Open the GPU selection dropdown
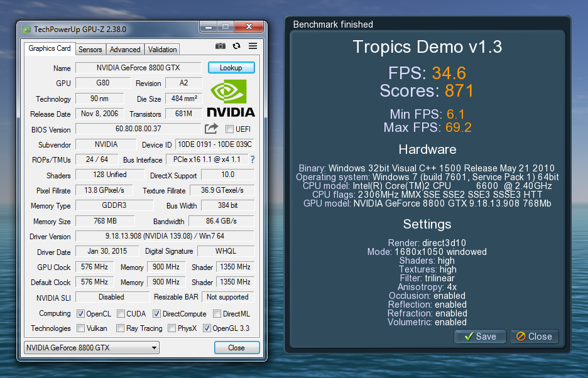 coord(92,348)
